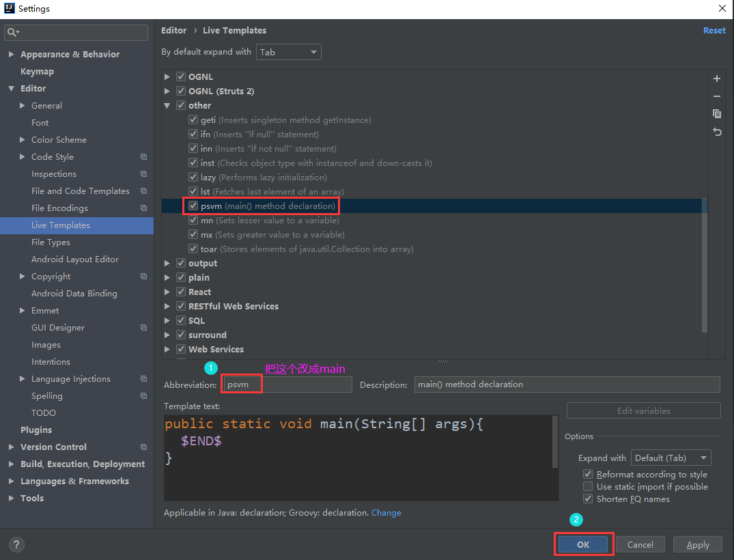
Task: Click project-level icon next to Inspections
Action: tap(143, 174)
